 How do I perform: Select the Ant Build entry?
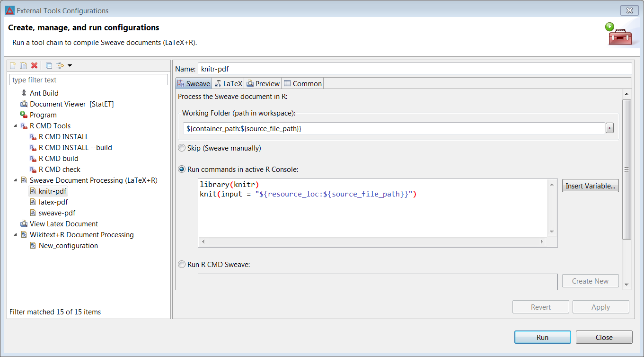coord(44,93)
